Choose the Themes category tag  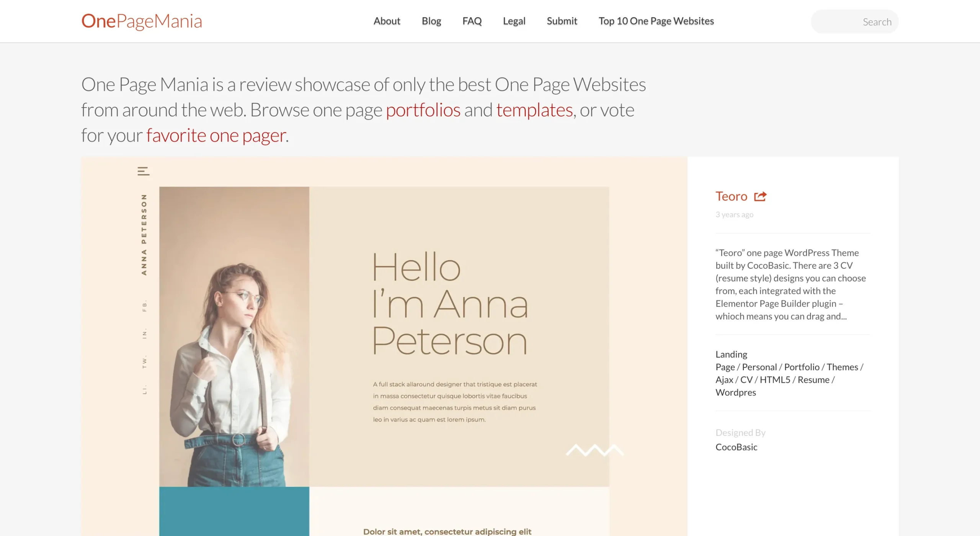(x=842, y=367)
